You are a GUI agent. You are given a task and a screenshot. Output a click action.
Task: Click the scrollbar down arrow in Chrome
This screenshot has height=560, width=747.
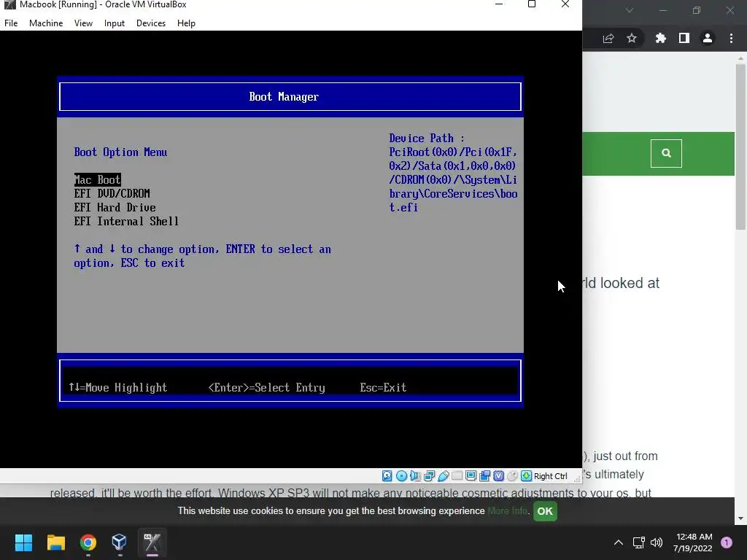coord(740,518)
